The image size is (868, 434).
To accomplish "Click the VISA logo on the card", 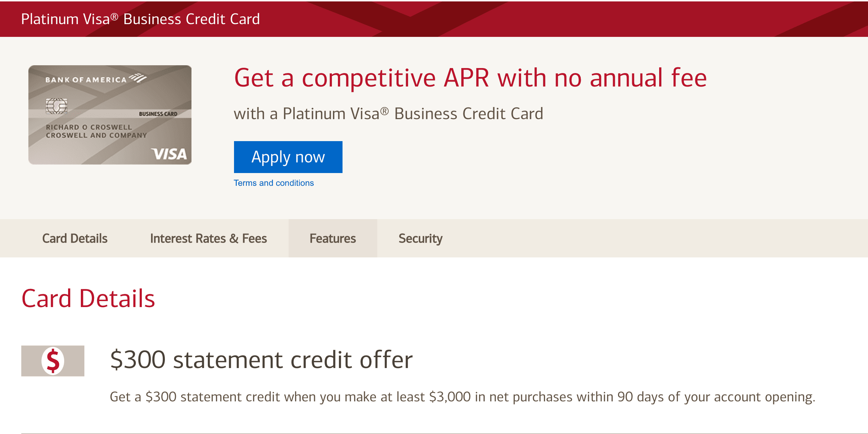I will pos(169,154).
